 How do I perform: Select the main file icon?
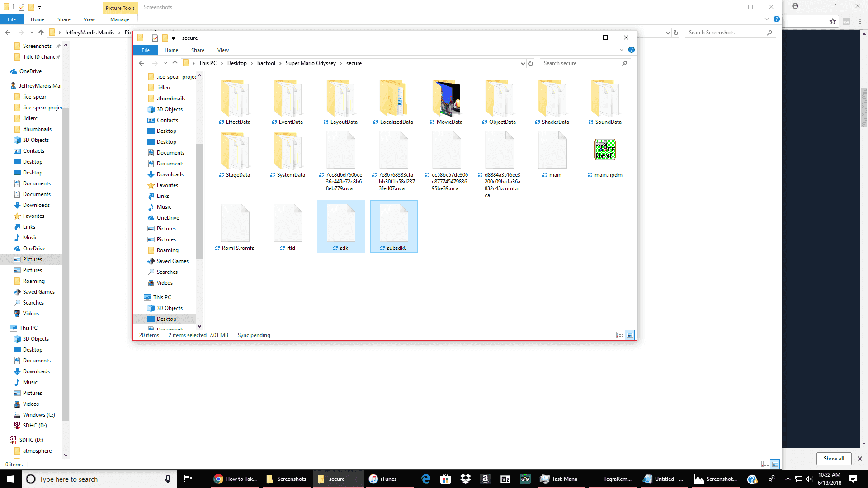tap(552, 150)
